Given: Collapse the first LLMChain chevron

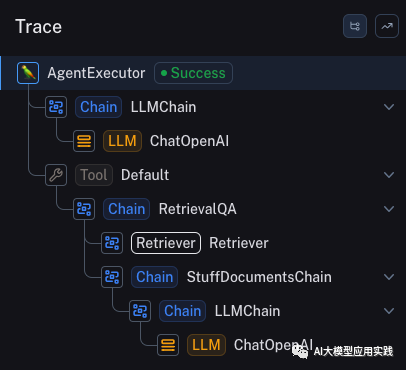Looking at the screenshot, I should point(389,107).
